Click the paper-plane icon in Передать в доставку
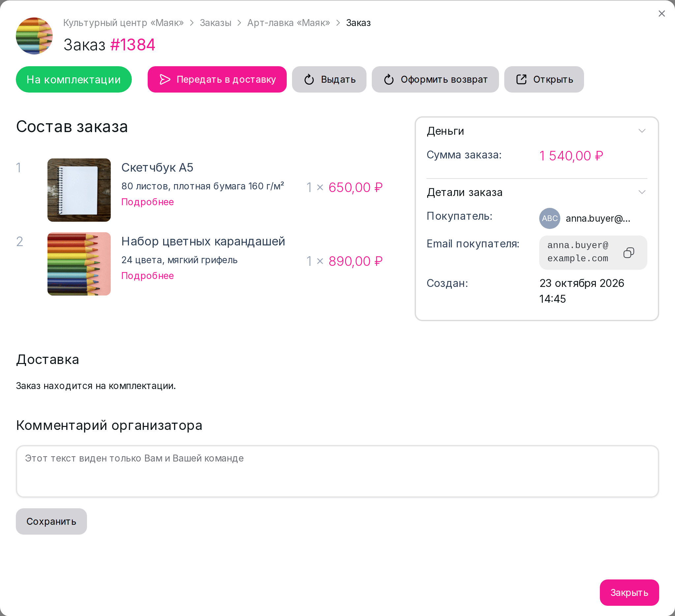Viewport: 675px width, 616px height. pos(165,79)
